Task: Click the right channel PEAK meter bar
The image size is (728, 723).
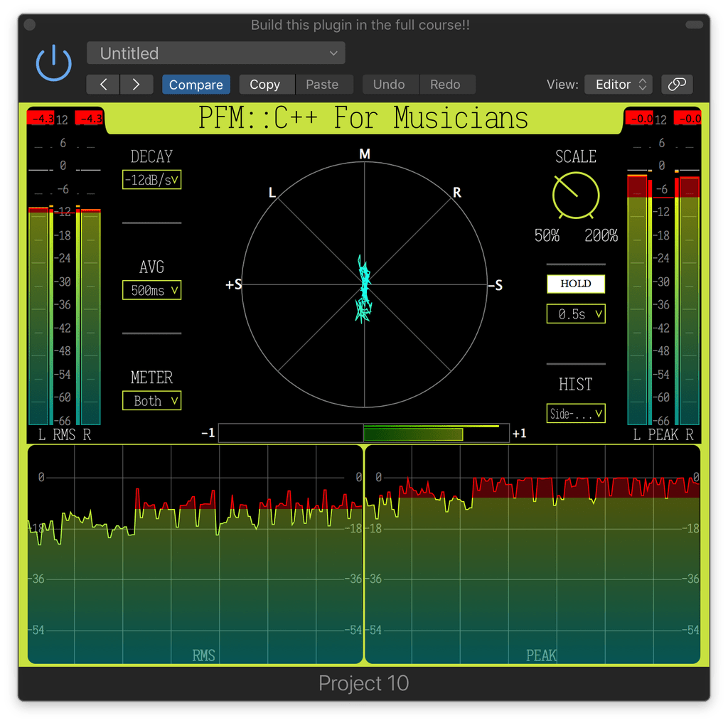Action: click(x=690, y=301)
